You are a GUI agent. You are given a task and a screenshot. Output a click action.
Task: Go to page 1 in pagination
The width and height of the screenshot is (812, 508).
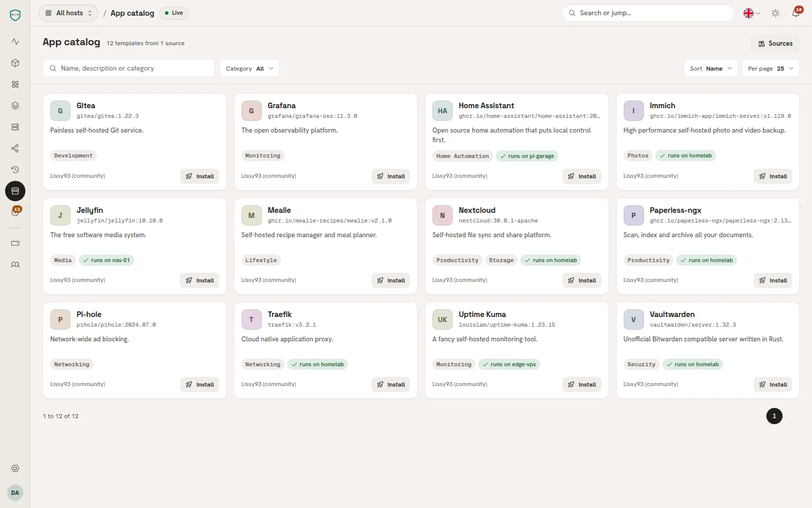pyautogui.click(x=774, y=416)
